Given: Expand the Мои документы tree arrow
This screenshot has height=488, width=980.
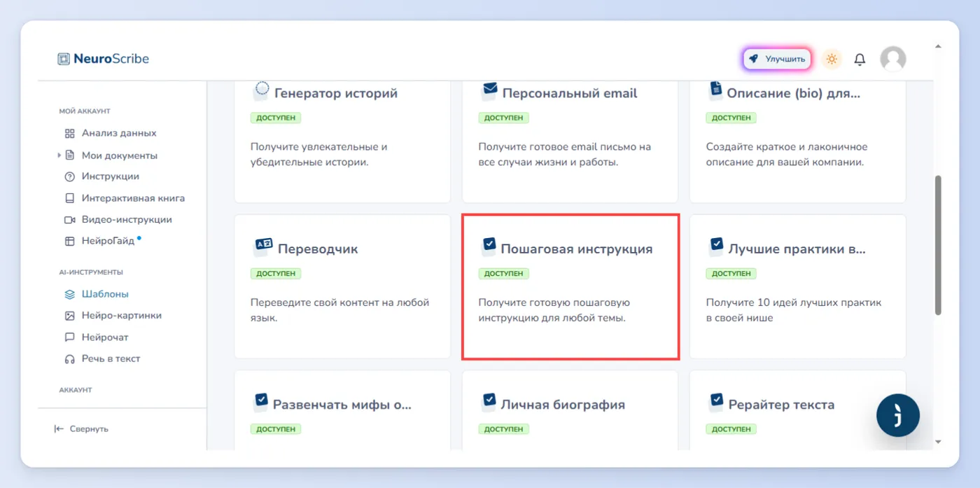Looking at the screenshot, I should coord(59,155).
